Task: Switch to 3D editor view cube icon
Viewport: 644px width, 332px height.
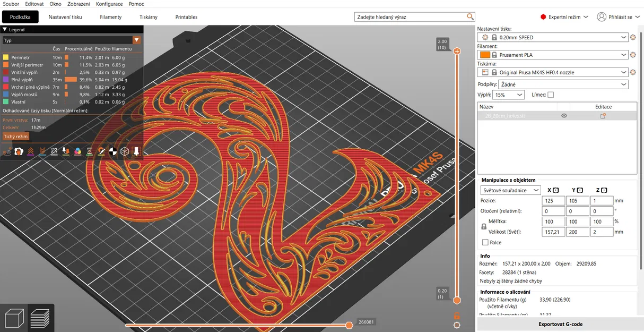Action: 13,319
